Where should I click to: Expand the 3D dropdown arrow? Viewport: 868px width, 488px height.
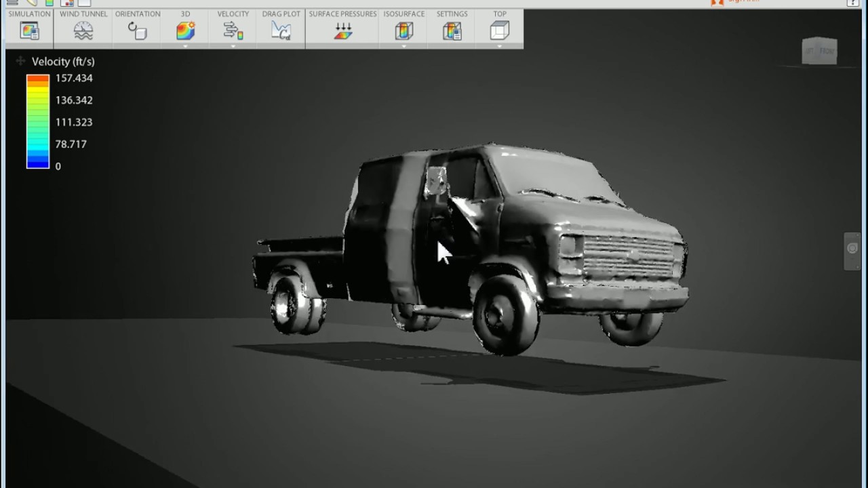[185, 46]
